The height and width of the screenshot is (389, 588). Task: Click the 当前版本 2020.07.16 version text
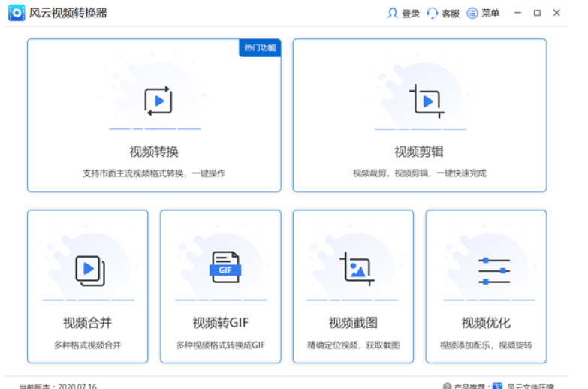58,386
